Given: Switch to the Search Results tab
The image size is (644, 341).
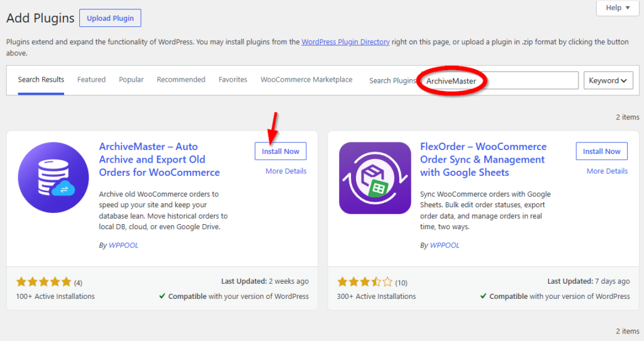Looking at the screenshot, I should (x=41, y=80).
